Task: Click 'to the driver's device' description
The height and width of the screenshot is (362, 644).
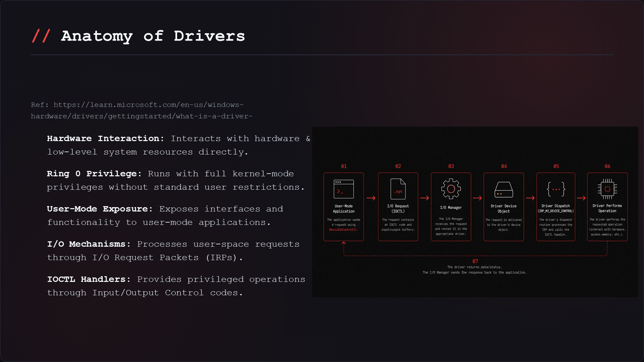Action: click(503, 225)
